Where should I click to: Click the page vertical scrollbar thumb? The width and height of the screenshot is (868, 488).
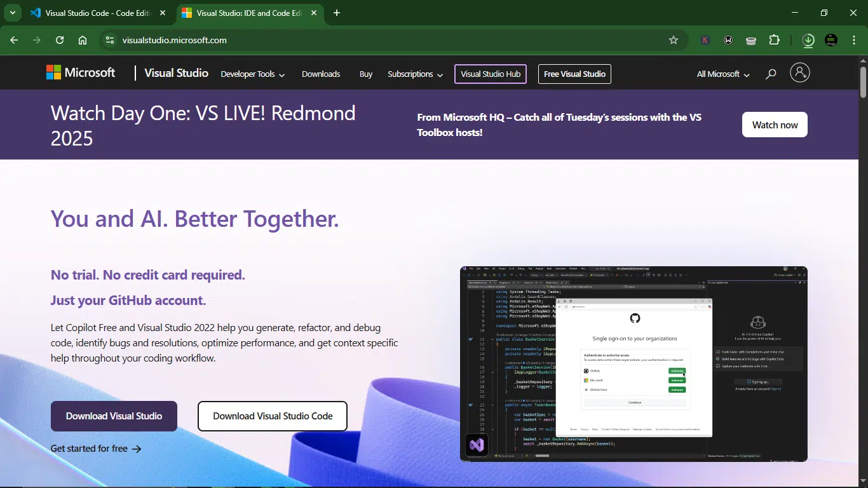[x=863, y=81]
